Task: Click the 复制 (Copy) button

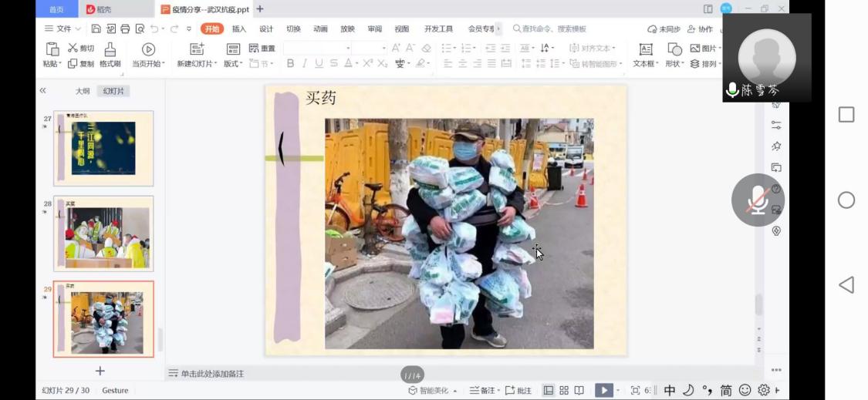Action: 81,64
